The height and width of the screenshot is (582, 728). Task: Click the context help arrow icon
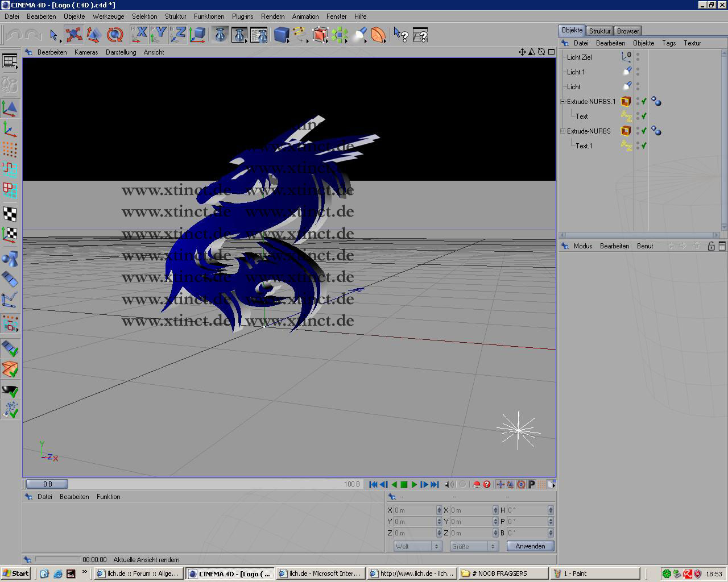(401, 35)
